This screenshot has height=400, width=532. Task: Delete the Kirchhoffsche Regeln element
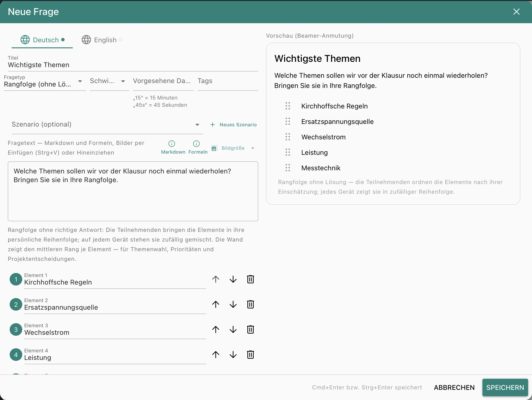251,279
